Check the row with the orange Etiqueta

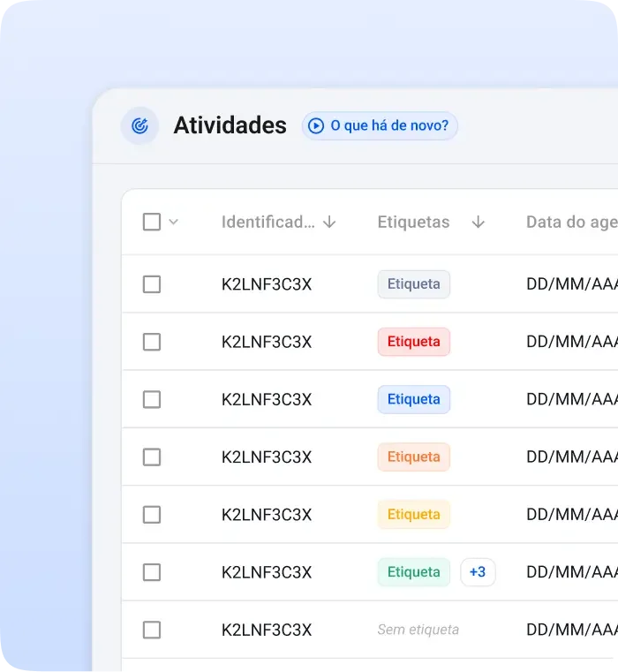click(x=152, y=457)
